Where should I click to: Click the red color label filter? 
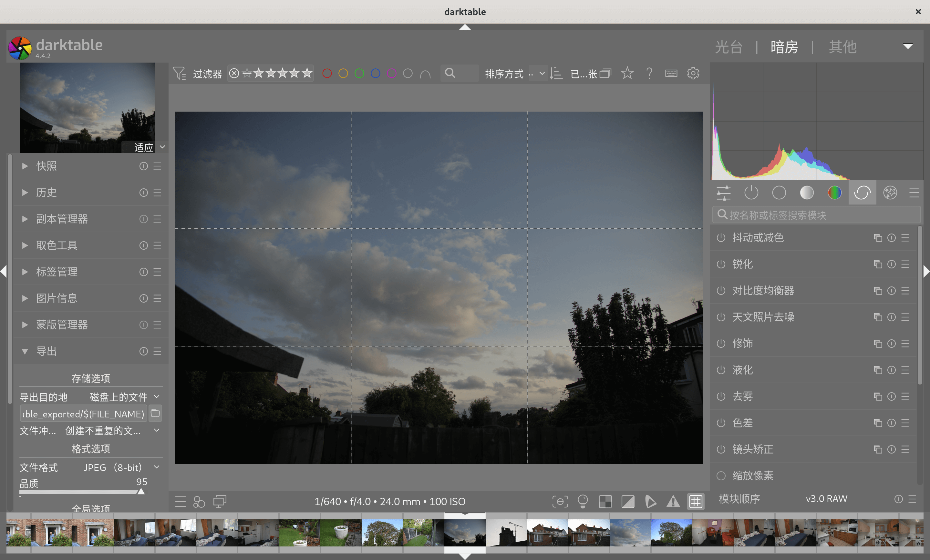click(327, 73)
